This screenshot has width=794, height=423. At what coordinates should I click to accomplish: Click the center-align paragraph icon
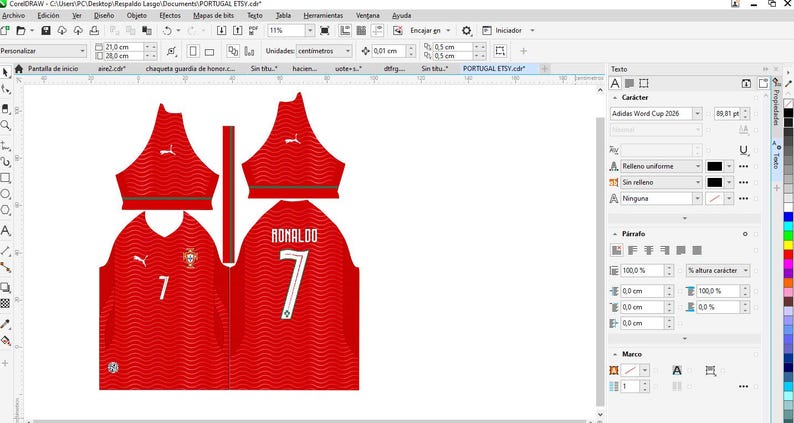tap(649, 250)
